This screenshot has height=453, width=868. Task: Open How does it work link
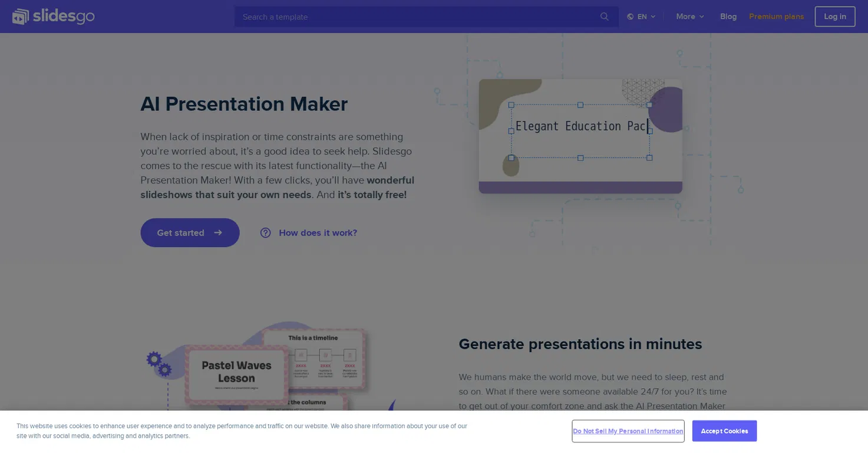(318, 232)
